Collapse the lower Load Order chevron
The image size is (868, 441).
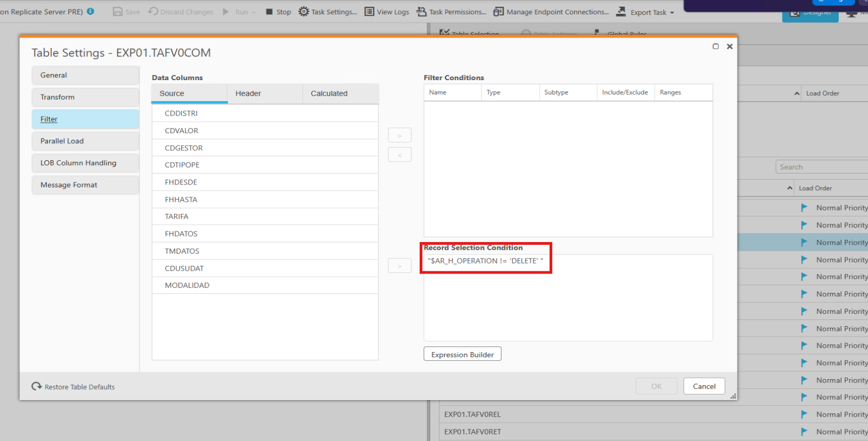tap(789, 188)
